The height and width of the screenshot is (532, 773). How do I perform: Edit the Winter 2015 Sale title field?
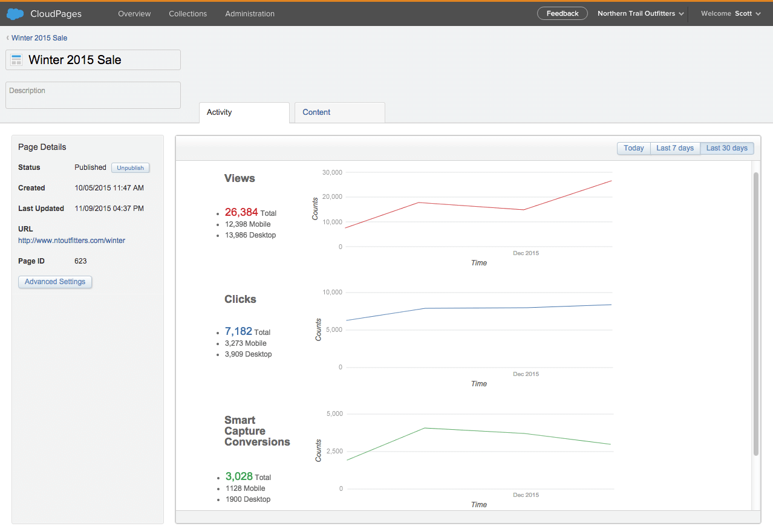coord(93,60)
